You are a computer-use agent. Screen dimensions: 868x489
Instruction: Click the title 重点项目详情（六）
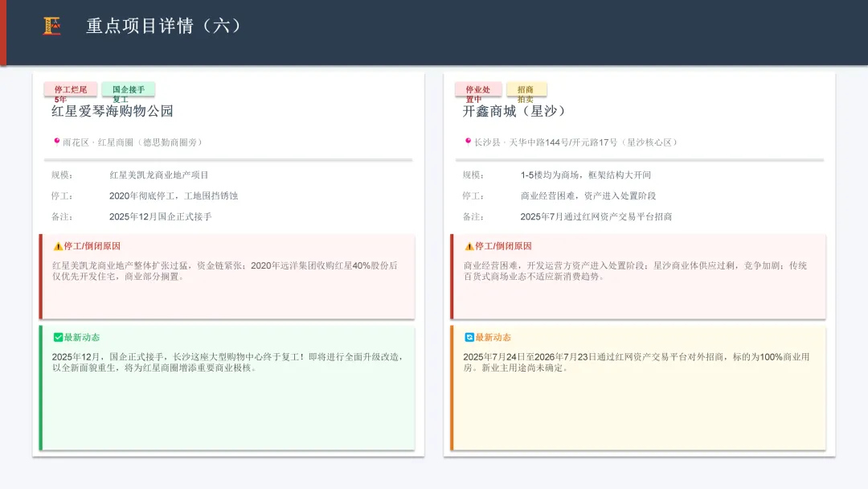(x=163, y=26)
